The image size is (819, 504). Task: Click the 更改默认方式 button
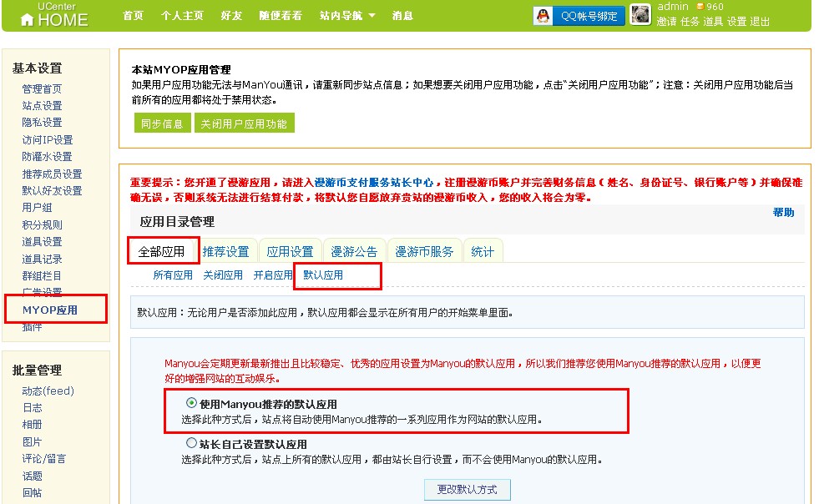(467, 489)
